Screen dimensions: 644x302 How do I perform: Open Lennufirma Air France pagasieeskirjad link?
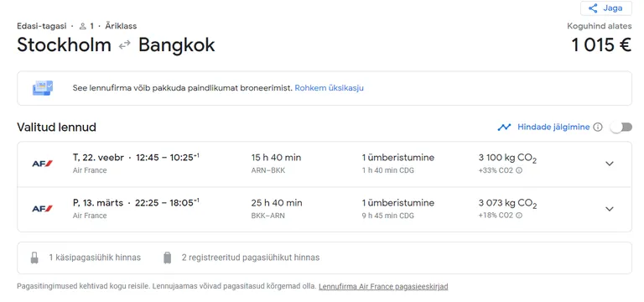coord(383,286)
